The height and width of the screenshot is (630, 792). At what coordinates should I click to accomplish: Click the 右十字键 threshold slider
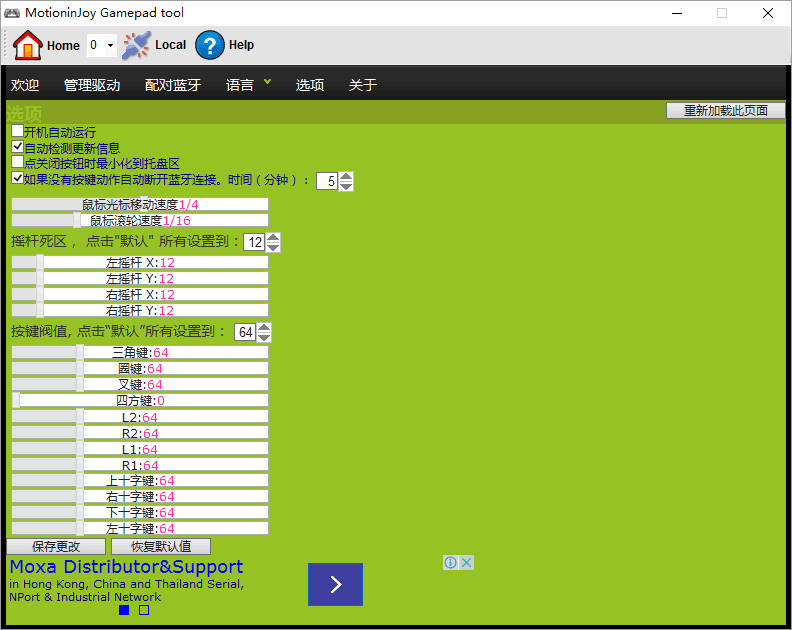coord(140,497)
